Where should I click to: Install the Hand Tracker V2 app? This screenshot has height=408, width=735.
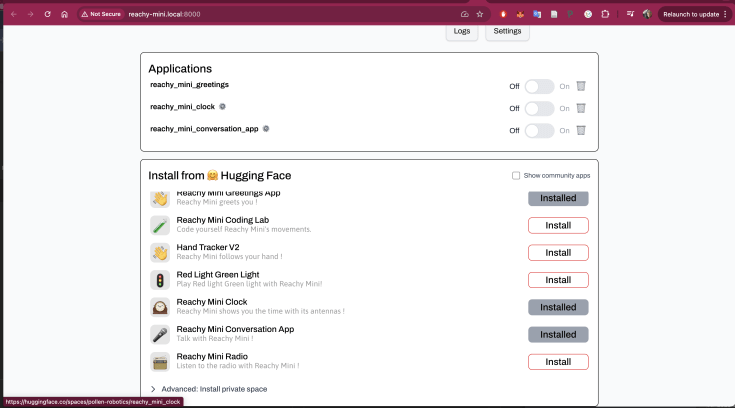pyautogui.click(x=558, y=253)
